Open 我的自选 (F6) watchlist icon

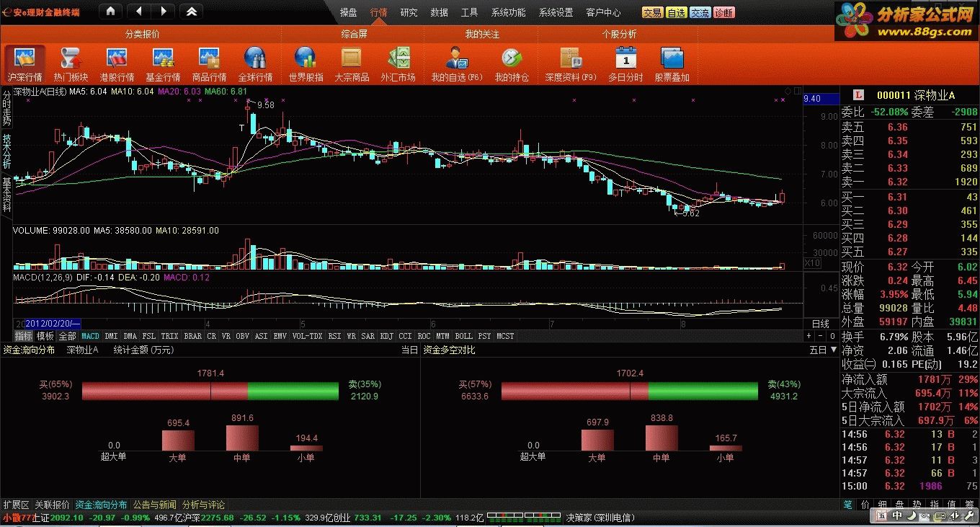(x=457, y=64)
